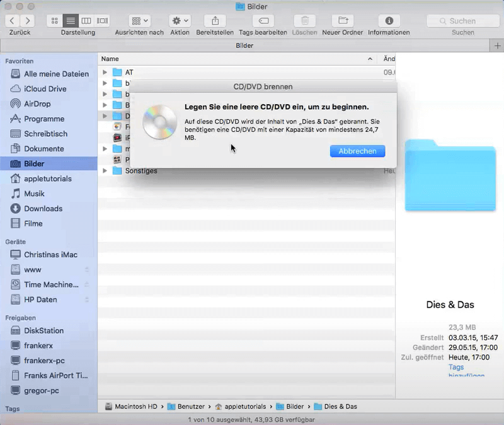504x425 pixels.
Task: Click Abbrechen in the burn dialog
Action: pos(357,151)
